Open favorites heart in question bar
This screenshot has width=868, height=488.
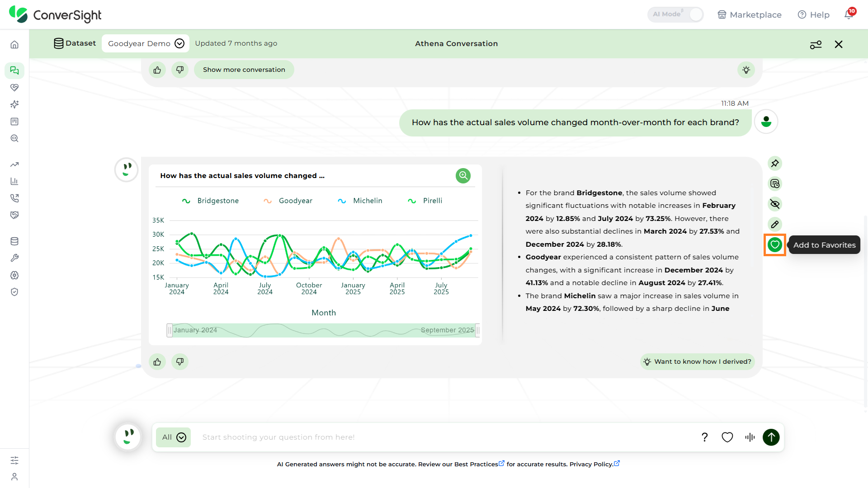(x=727, y=437)
